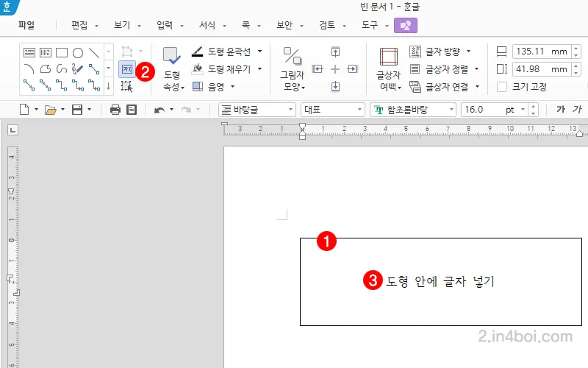The width and height of the screenshot is (588, 368).
Task: Open the 입력 menu
Action: [x=165, y=25]
